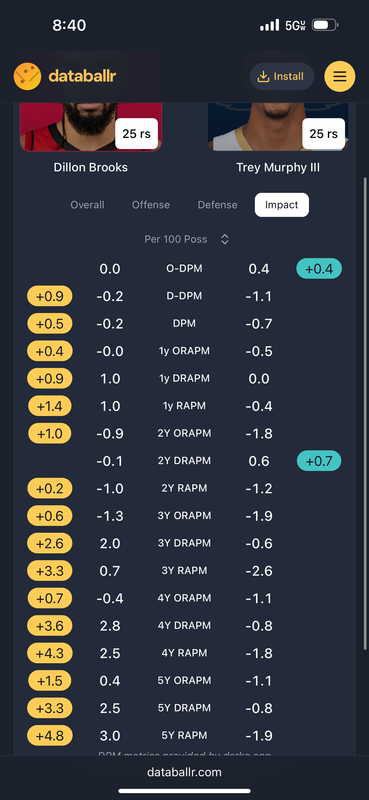Click the 2Y ORAPM label
Image resolution: width=369 pixels, height=800 pixels.
[184, 433]
